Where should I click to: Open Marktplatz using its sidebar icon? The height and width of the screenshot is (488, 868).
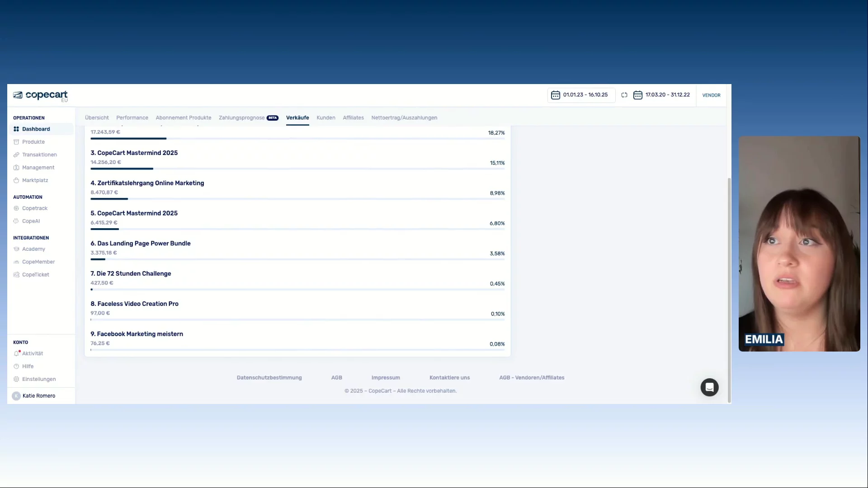[16, 181]
